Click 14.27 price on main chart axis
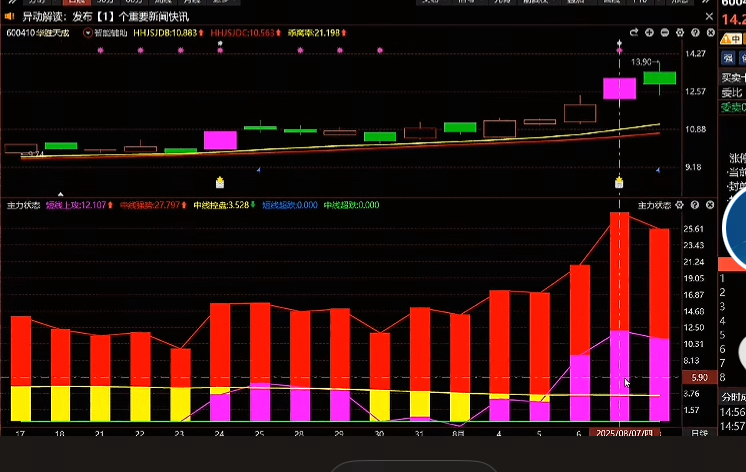 (x=695, y=54)
